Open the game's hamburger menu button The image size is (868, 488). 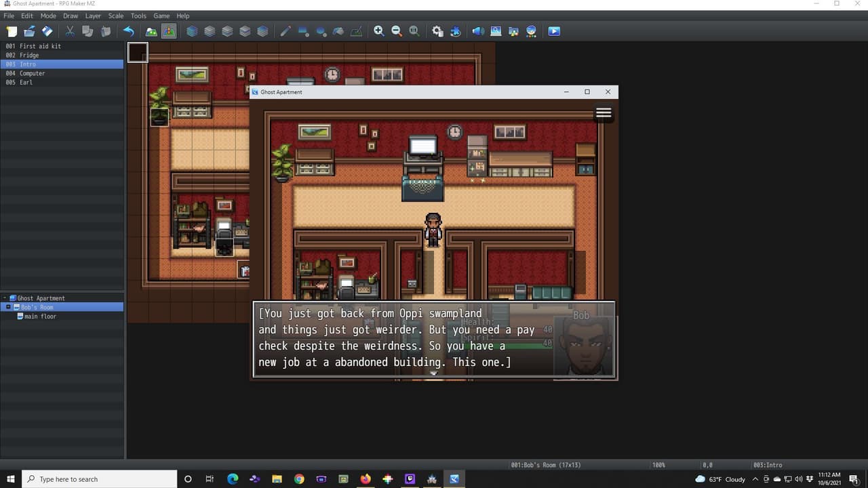(x=604, y=113)
